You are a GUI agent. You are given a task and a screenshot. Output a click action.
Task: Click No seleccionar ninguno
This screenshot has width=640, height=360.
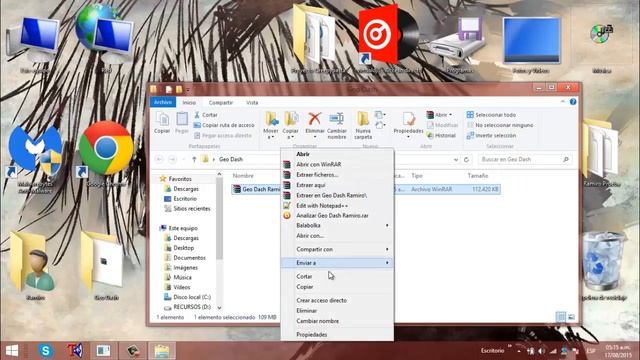click(500, 125)
